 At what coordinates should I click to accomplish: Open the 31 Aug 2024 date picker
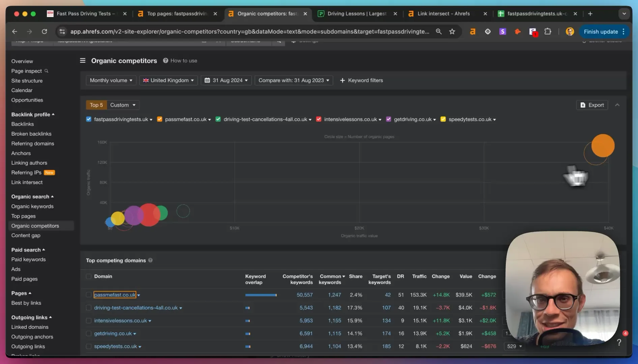click(x=226, y=80)
